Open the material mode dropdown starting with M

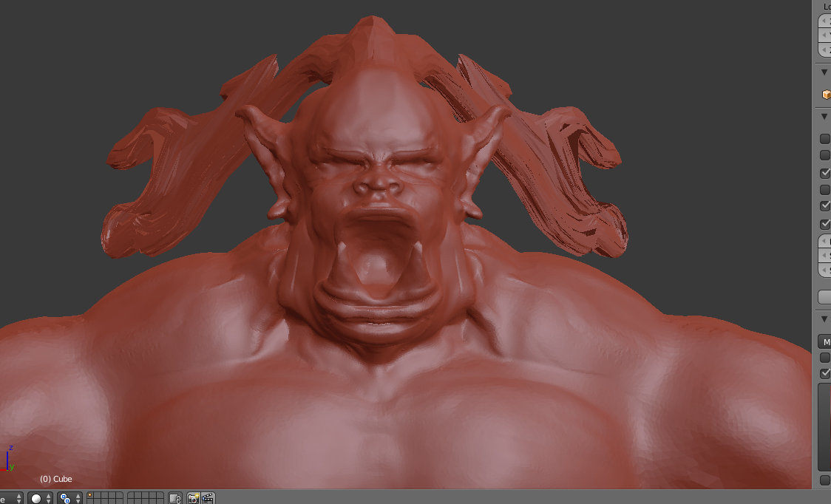click(824, 342)
